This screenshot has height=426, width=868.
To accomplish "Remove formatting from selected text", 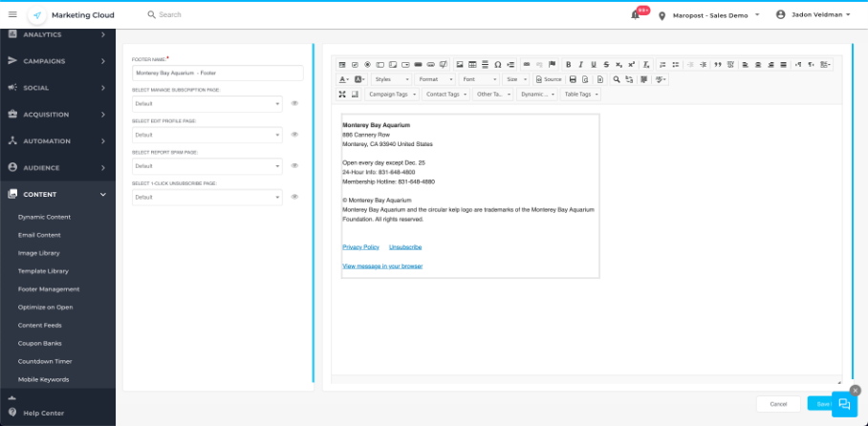I will click(x=646, y=65).
